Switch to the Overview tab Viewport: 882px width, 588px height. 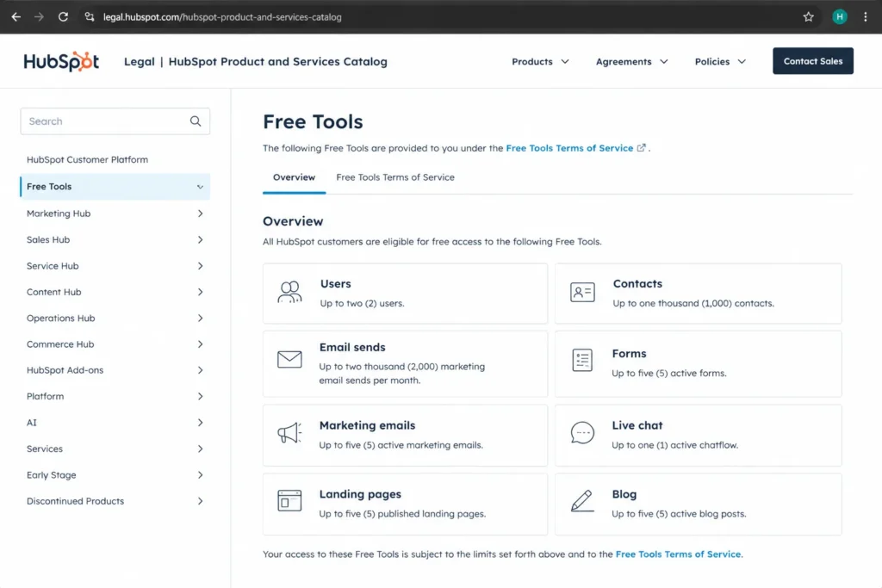click(x=295, y=177)
